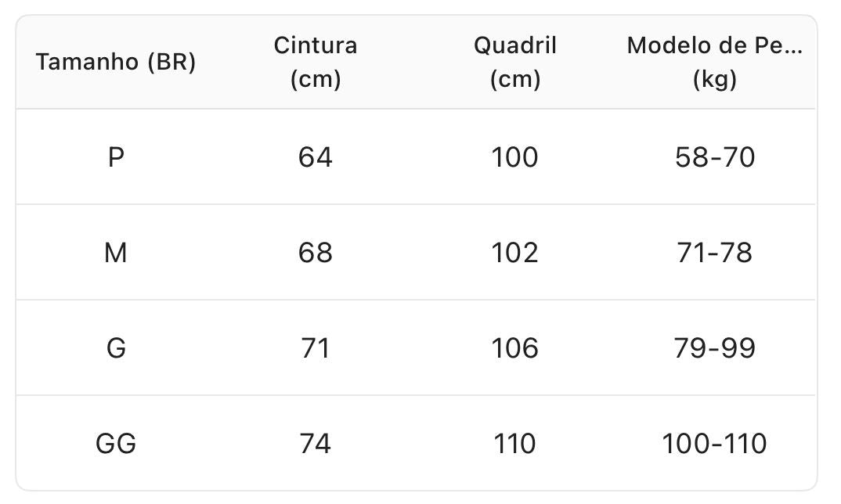Viewport: 841px width, 504px height.
Task: Select hip value 100 for size P
Action: tap(515, 157)
